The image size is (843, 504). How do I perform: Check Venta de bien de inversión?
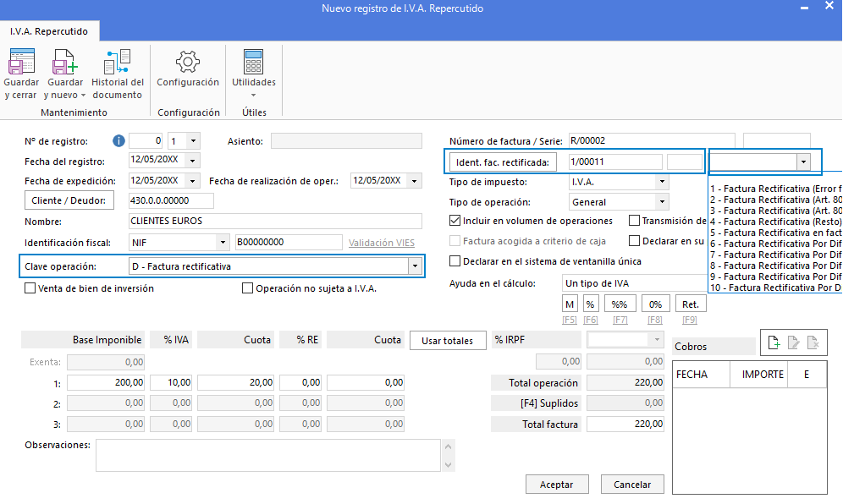click(x=30, y=288)
